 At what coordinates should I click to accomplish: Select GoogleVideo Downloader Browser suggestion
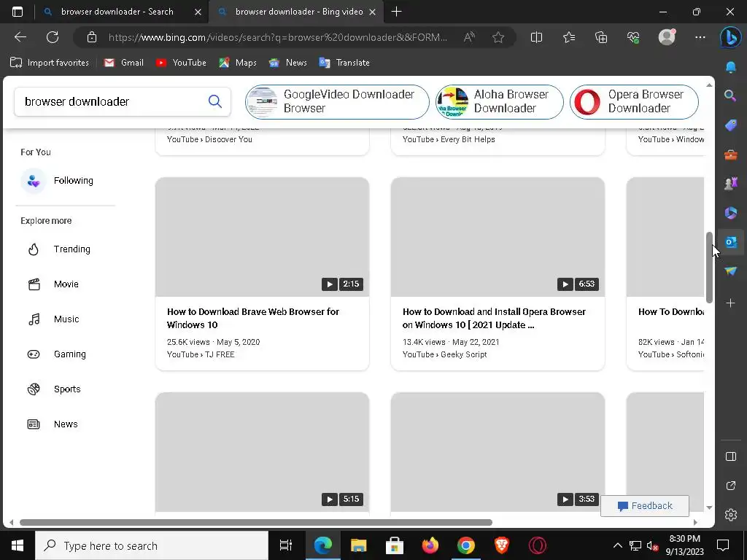pos(337,101)
